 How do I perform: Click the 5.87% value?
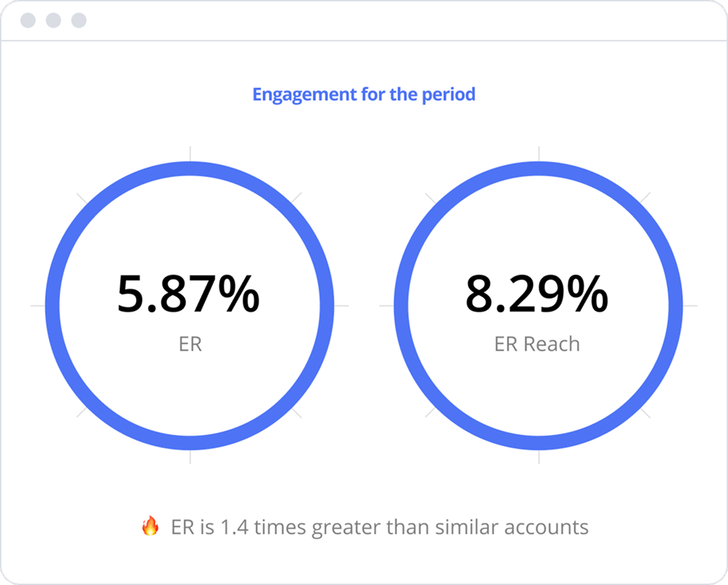click(x=188, y=294)
